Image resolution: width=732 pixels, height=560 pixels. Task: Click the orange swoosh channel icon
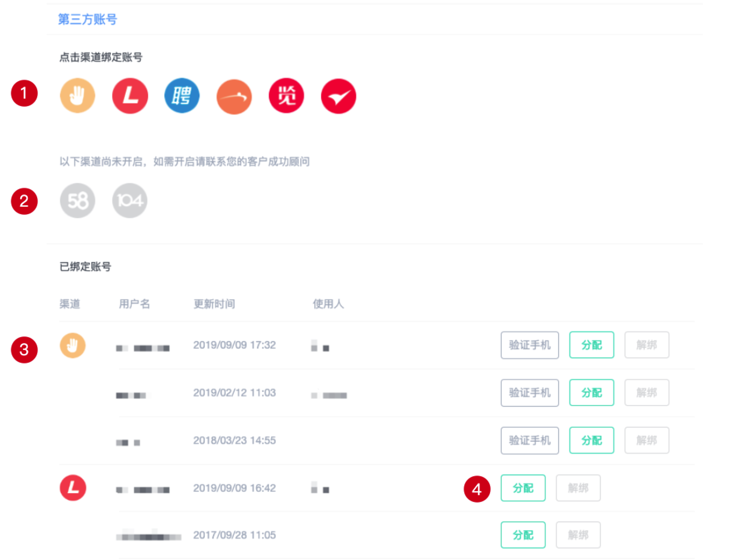tap(234, 97)
